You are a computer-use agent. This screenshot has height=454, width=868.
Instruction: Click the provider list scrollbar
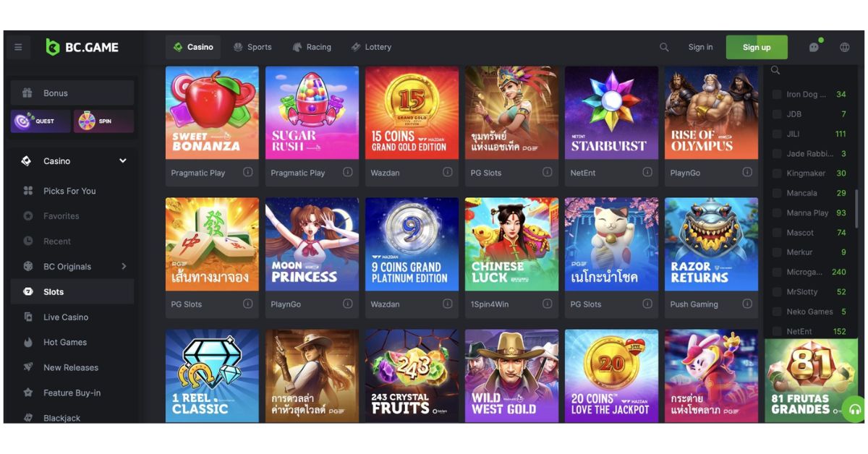pos(857,208)
